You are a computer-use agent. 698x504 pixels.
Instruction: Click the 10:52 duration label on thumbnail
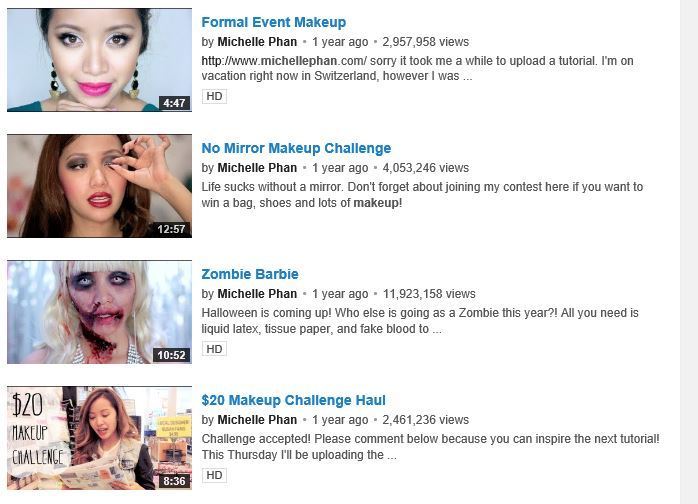171,355
